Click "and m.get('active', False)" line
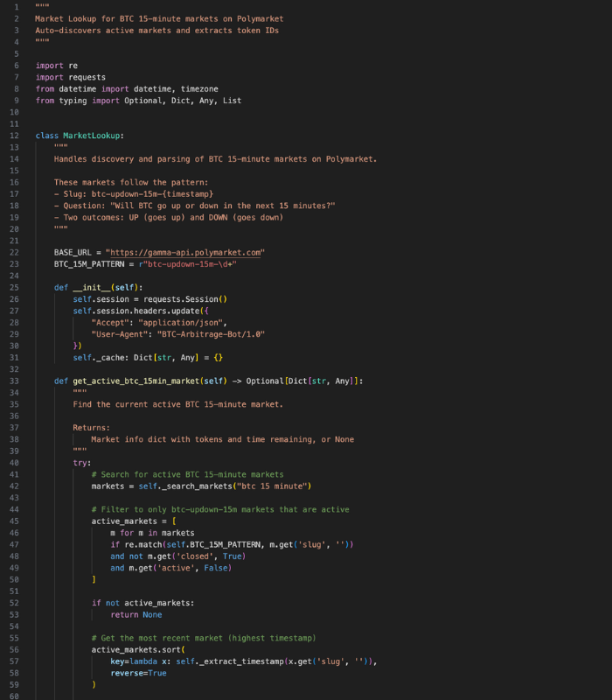This screenshot has height=700, width=612. (x=170, y=568)
